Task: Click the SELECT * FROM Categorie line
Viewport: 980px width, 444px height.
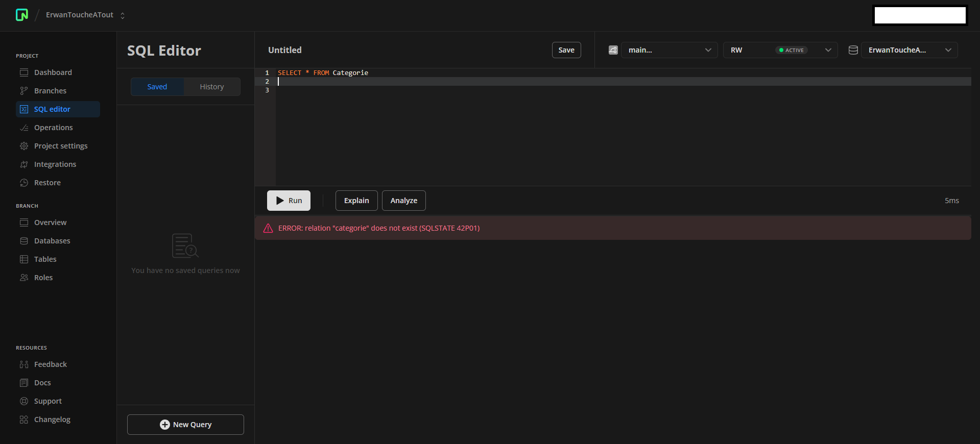Action: [323, 73]
